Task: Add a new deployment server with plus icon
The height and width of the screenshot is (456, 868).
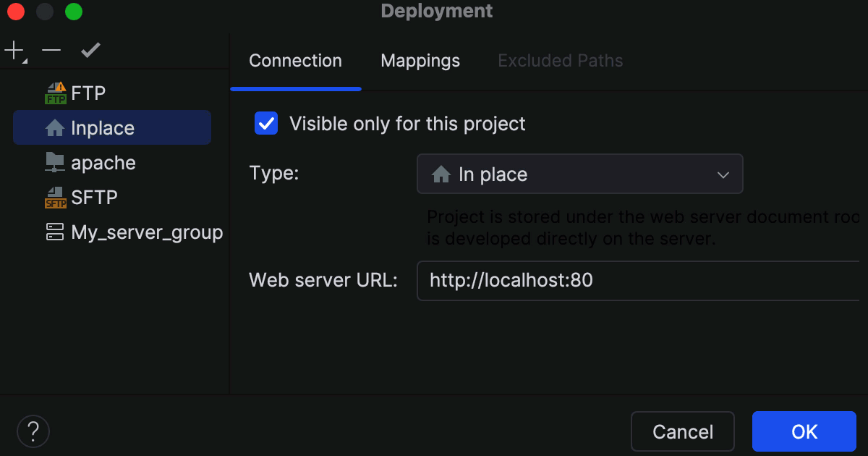Action: tap(14, 51)
